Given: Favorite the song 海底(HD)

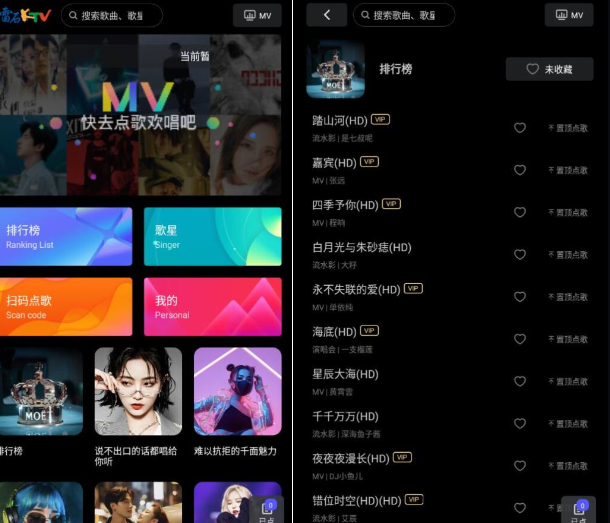Looking at the screenshot, I should coord(520,339).
